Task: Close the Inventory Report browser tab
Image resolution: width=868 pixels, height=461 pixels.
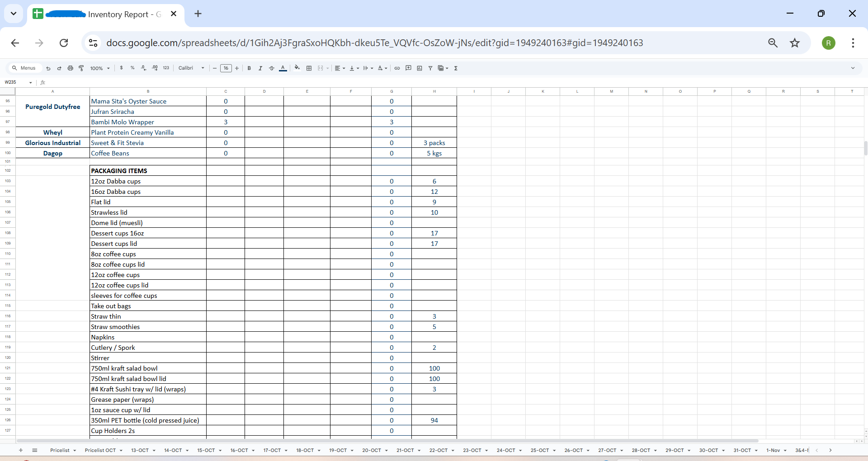Action: pos(174,14)
